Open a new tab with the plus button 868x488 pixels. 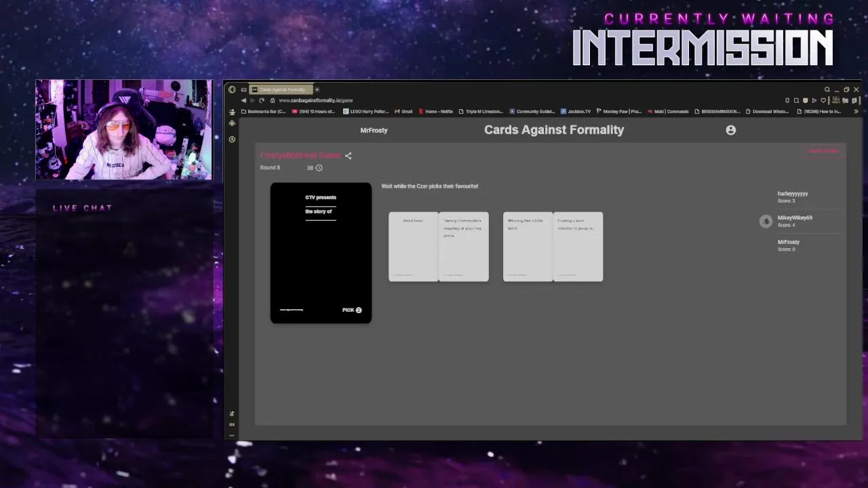coord(317,89)
